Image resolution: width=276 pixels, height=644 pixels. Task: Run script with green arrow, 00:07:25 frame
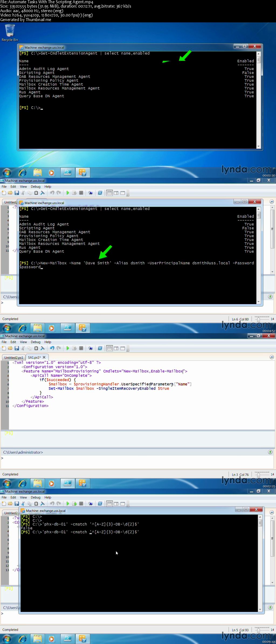pyautogui.click(x=68, y=348)
